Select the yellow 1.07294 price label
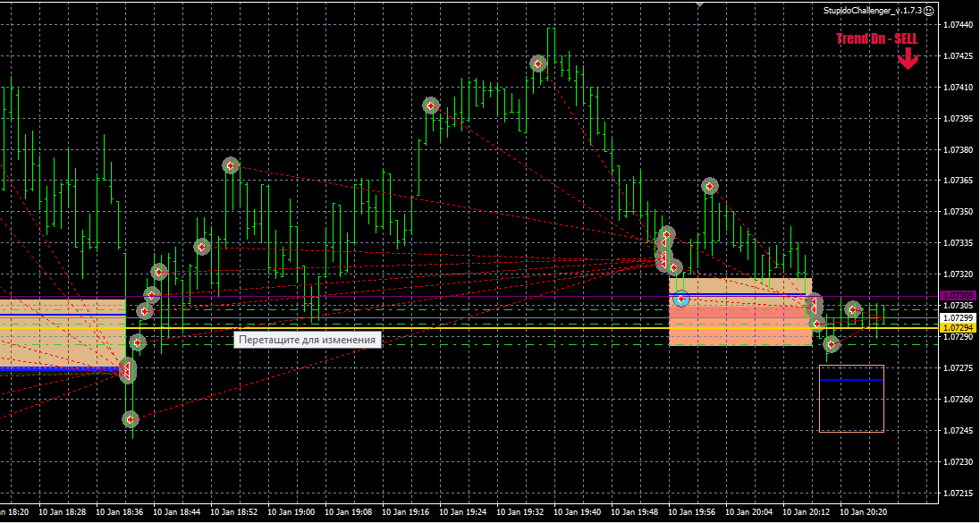980x523 pixels. 958,328
